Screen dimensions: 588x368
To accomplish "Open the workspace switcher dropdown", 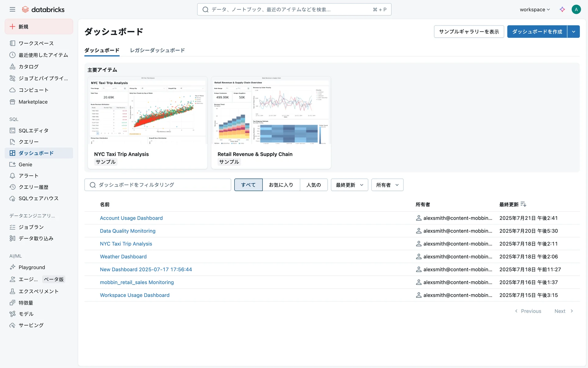I will coord(535,10).
